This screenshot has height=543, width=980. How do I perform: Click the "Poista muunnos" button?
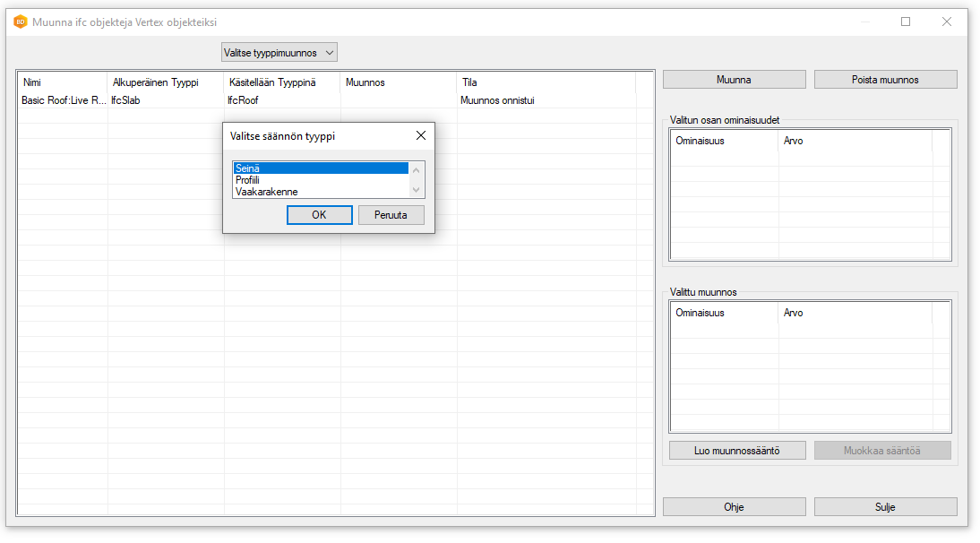[885, 80]
